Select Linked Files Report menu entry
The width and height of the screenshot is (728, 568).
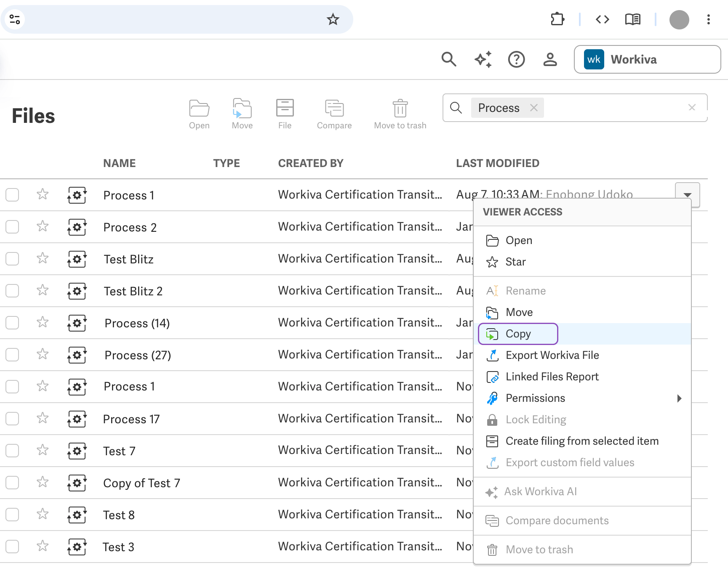click(x=582, y=377)
